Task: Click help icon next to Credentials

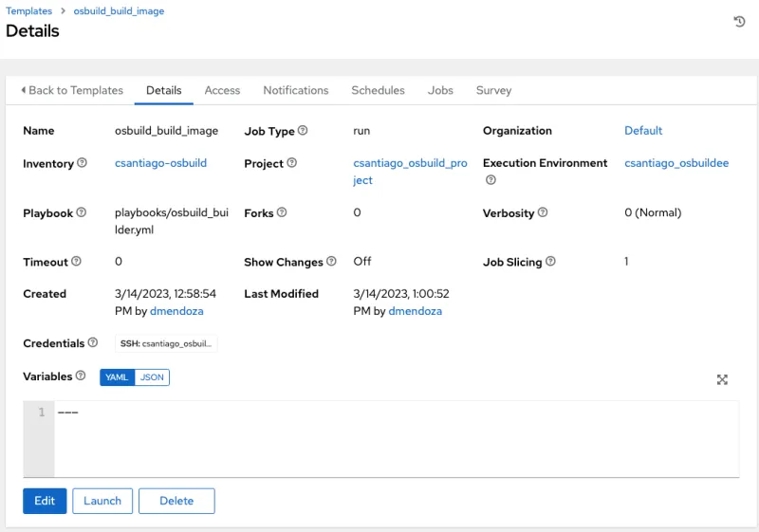Action: tap(93, 343)
